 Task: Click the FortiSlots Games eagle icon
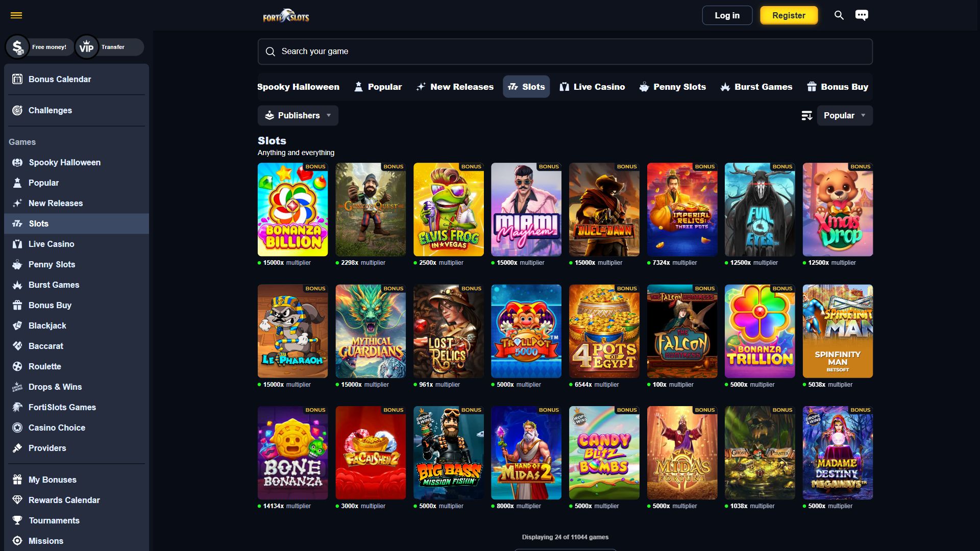pos(17,407)
